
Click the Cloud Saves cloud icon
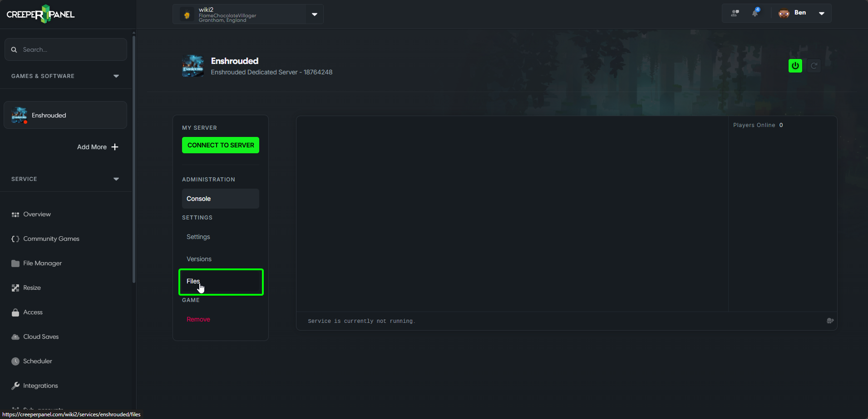tap(15, 337)
